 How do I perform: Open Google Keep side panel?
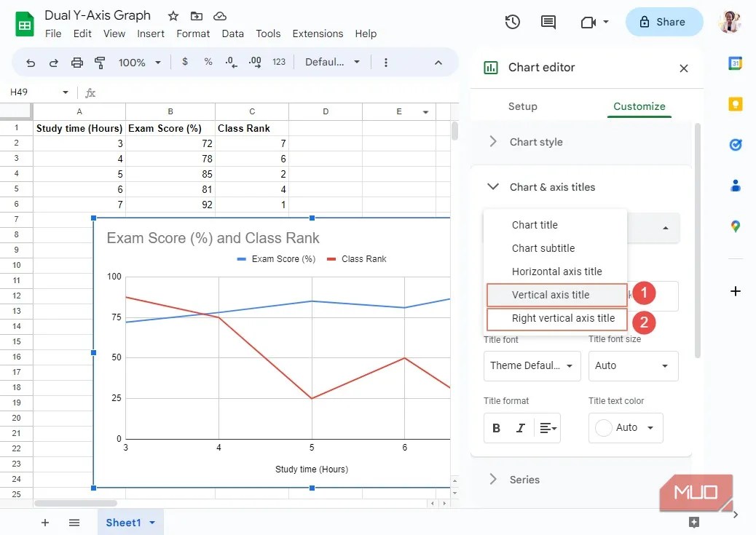[736, 104]
